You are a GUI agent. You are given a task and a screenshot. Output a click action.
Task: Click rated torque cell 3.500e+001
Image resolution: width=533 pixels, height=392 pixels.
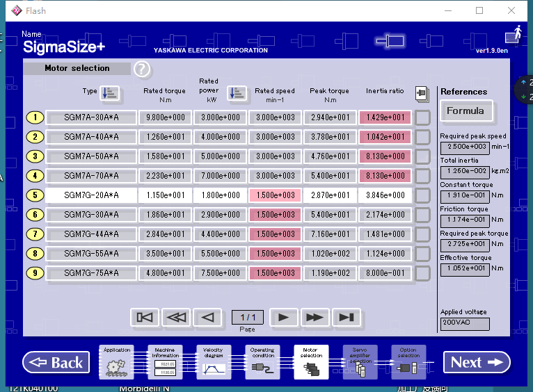point(166,254)
